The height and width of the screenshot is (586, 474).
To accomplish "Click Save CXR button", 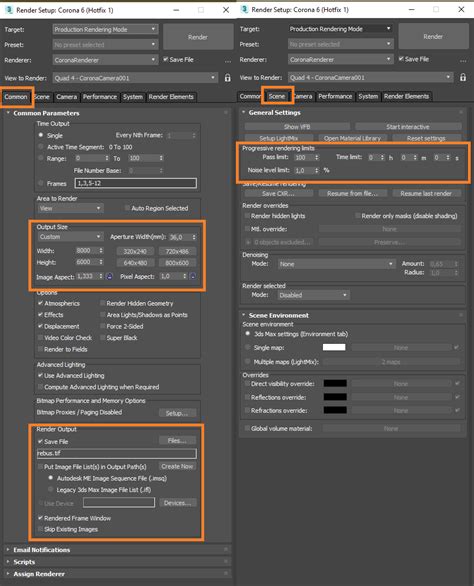I will [278, 193].
